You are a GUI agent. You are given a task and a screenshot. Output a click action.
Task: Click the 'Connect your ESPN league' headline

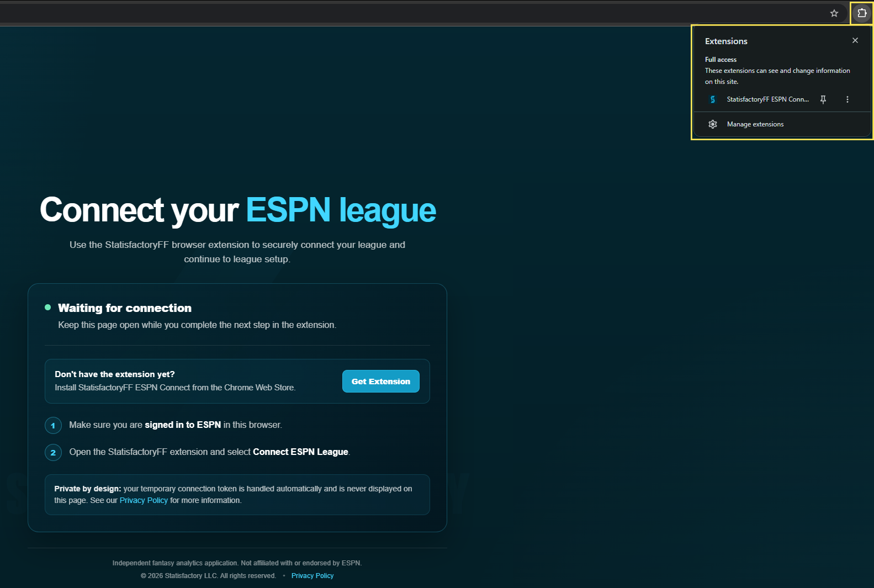pos(238,210)
